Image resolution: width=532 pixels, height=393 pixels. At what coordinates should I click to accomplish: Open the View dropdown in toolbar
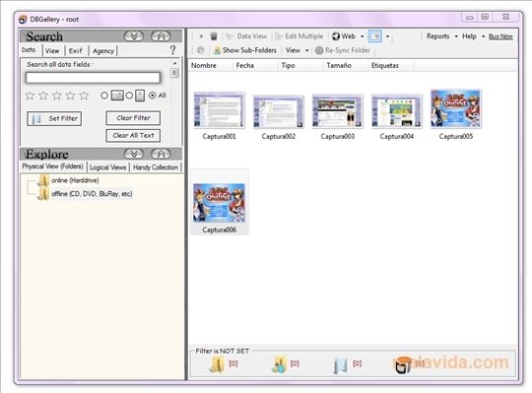pyautogui.click(x=298, y=50)
